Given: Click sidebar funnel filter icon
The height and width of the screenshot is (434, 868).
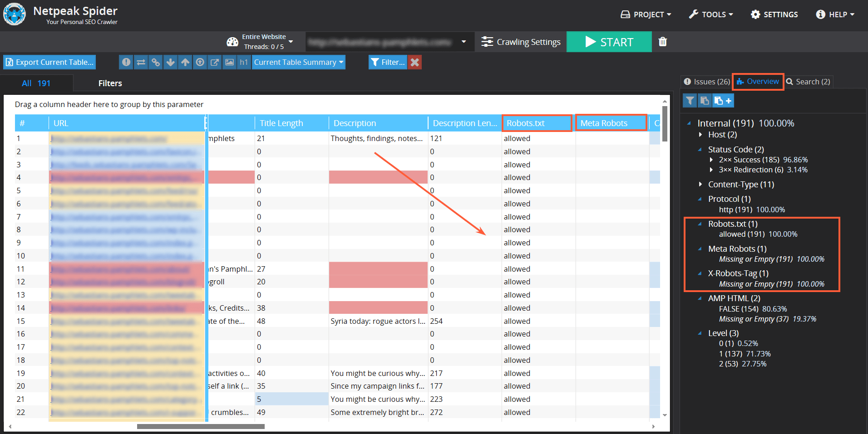Looking at the screenshot, I should [x=690, y=101].
